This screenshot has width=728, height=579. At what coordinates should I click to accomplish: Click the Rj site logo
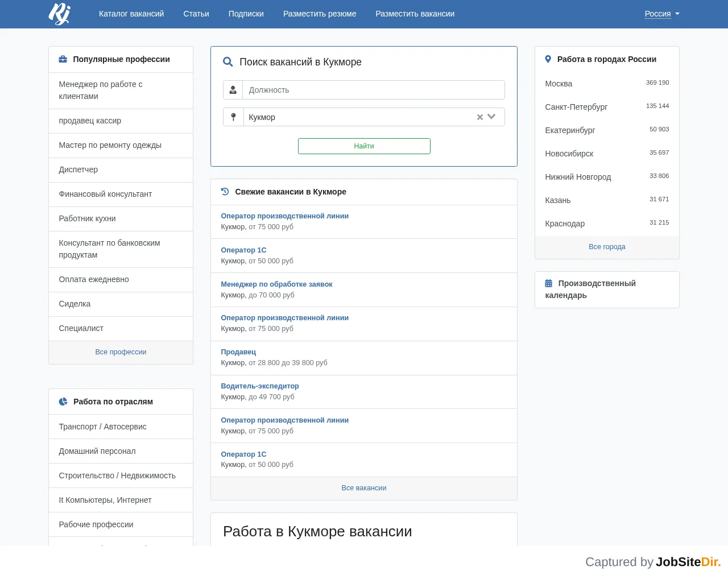[59, 14]
